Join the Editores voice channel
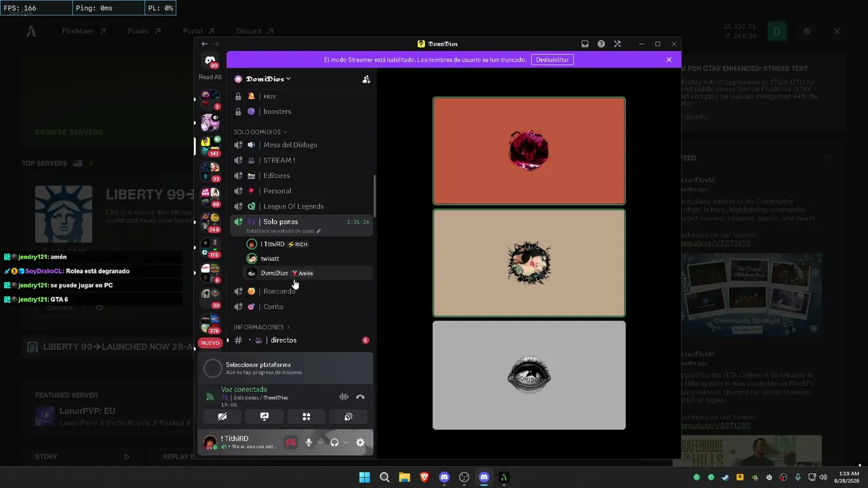Viewport: 868px width, 488px height. click(x=302, y=176)
